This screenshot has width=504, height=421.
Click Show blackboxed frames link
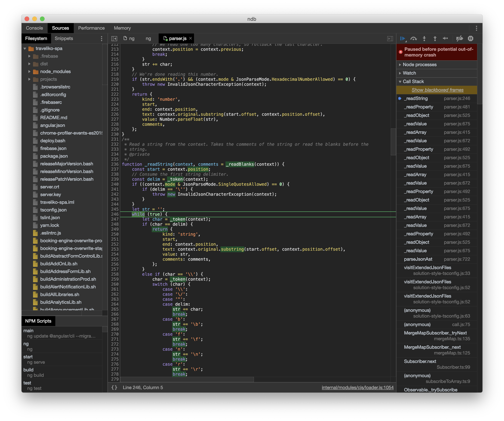click(x=438, y=90)
